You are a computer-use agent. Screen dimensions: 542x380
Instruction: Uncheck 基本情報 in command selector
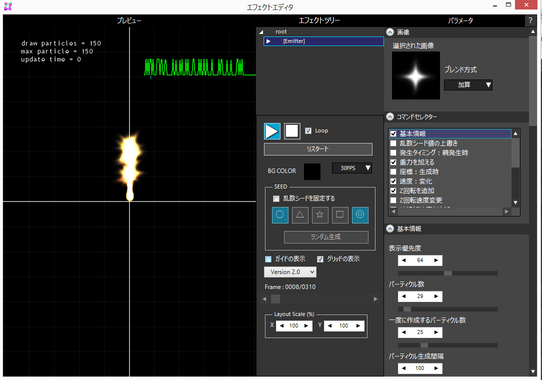(393, 134)
